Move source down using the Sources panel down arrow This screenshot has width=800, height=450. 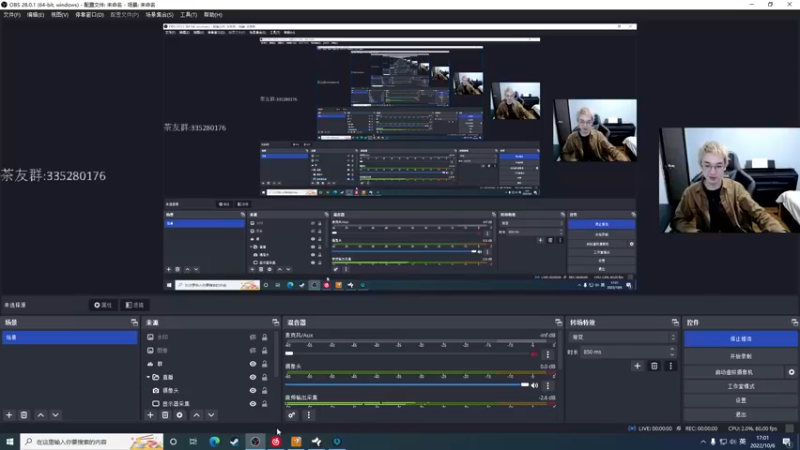(x=211, y=415)
